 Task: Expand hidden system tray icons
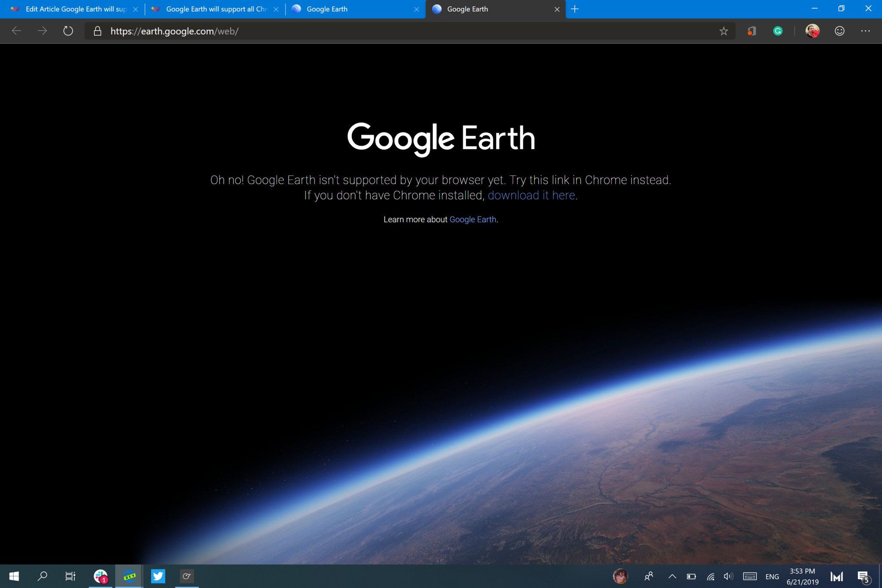point(672,576)
